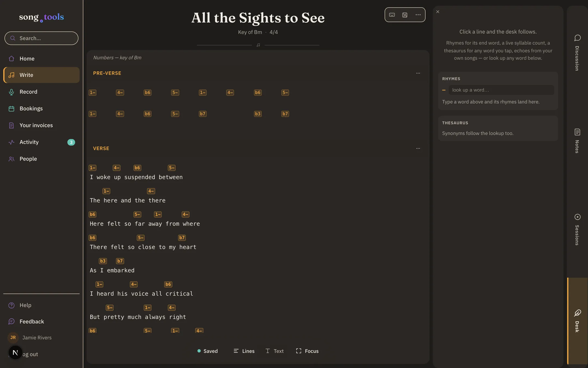Screen dimensions: 588x368
Task: Close the desk panel
Action: 438,12
